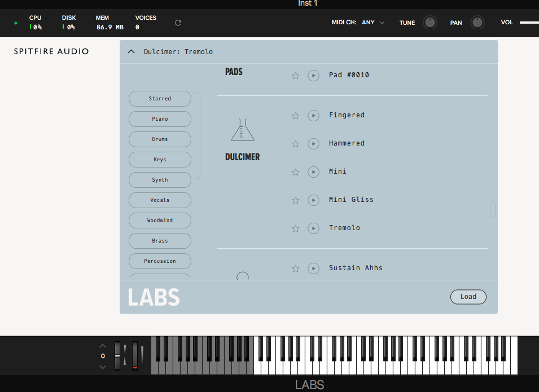Star the Mini preset

coord(296,172)
